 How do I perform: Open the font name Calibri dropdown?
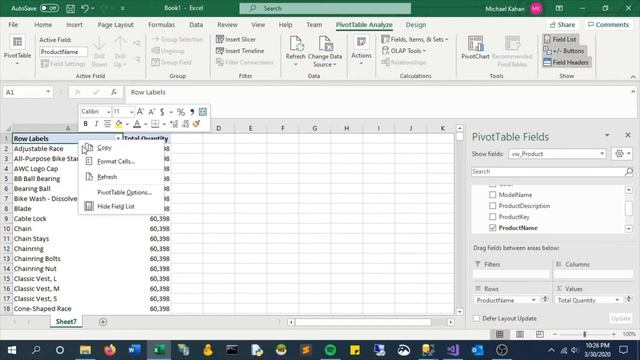(x=108, y=112)
